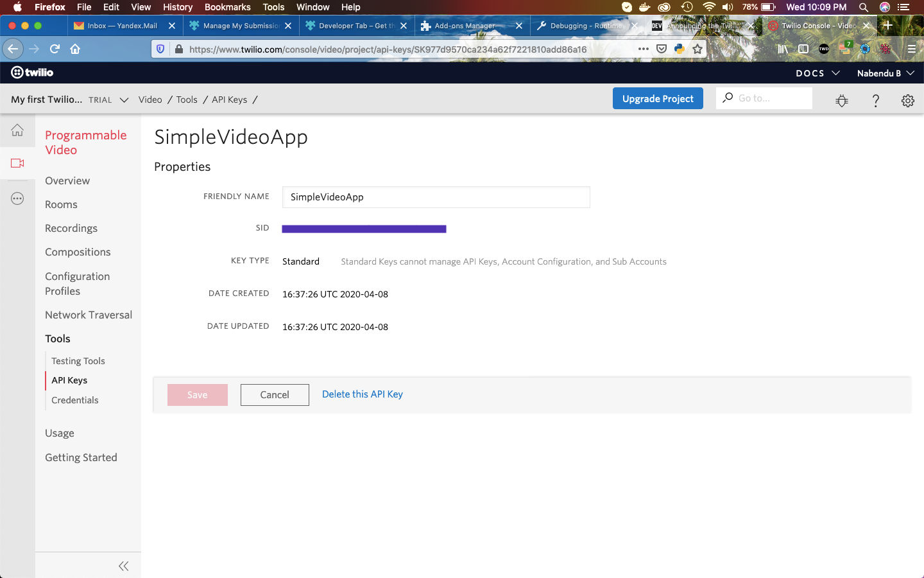Reload the page with the refresh icon

pos(55,49)
